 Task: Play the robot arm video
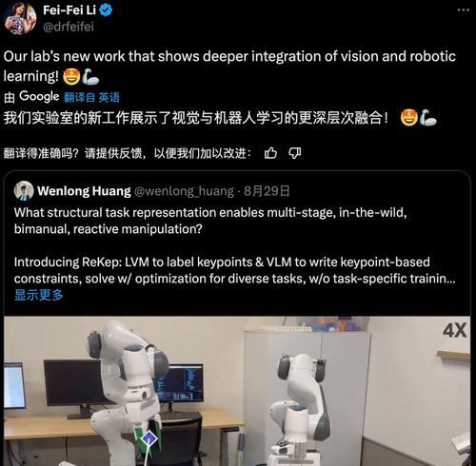point(237,391)
